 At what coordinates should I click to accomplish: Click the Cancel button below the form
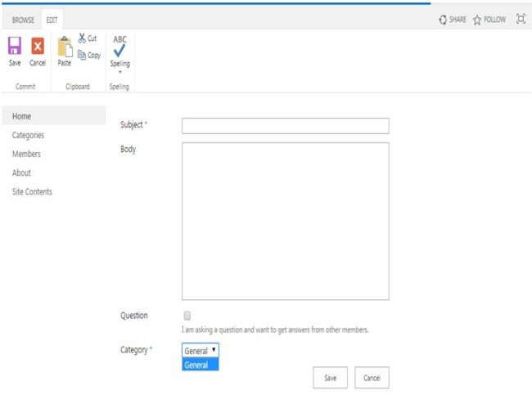point(372,378)
